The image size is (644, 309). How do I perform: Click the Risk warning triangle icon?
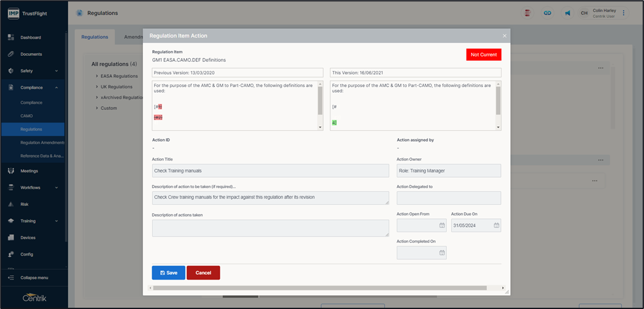point(11,204)
